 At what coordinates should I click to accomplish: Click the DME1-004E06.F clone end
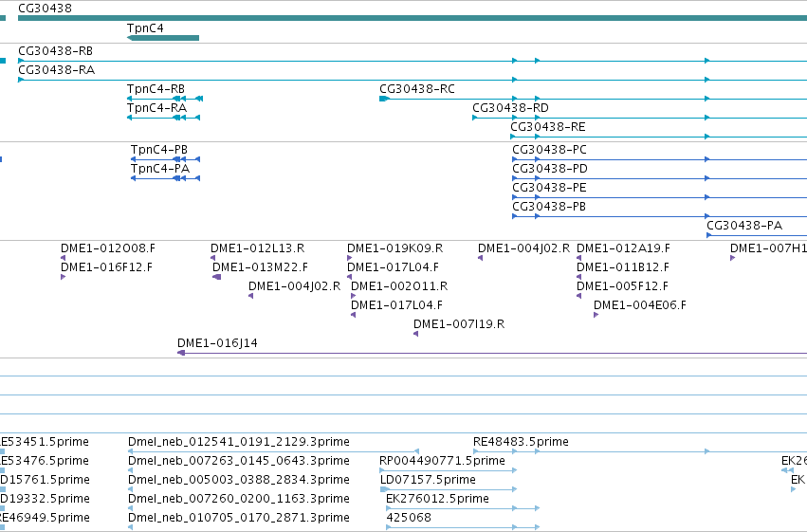click(596, 316)
